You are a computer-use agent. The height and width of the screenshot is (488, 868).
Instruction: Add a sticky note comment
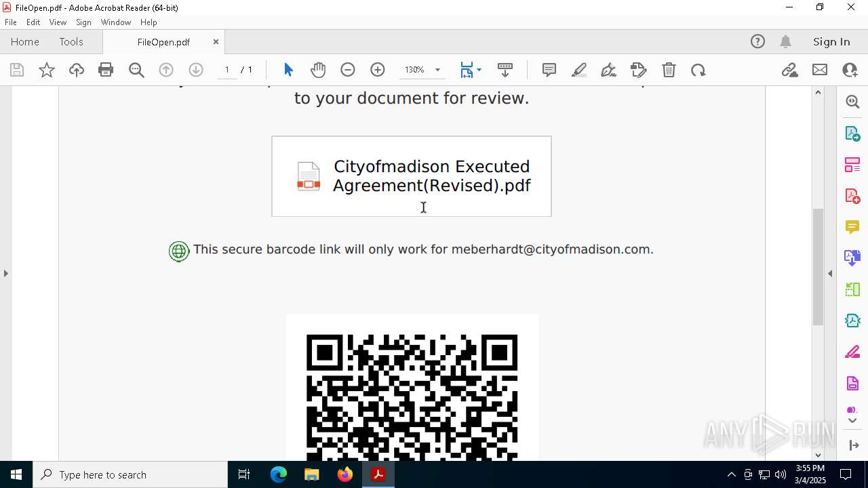click(549, 70)
